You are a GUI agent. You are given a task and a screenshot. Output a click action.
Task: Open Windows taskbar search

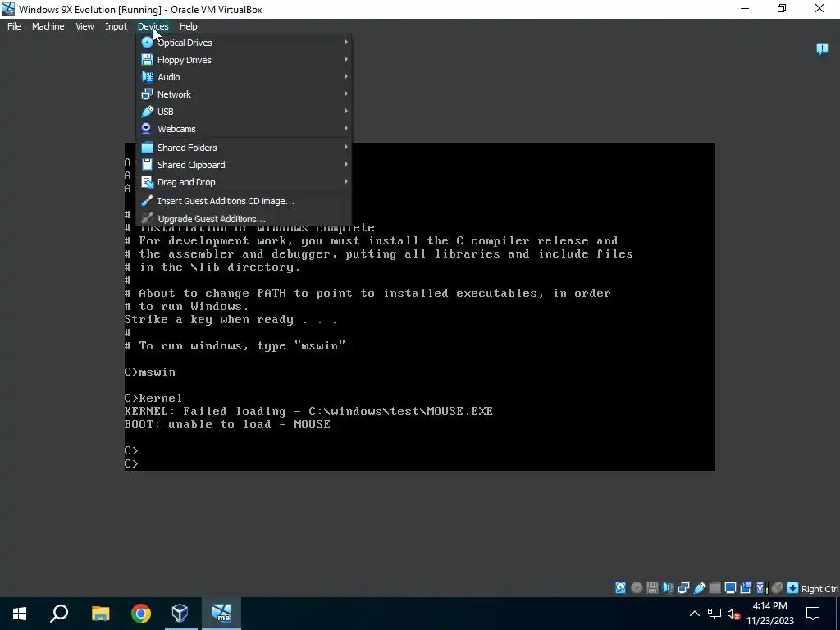[x=59, y=614]
